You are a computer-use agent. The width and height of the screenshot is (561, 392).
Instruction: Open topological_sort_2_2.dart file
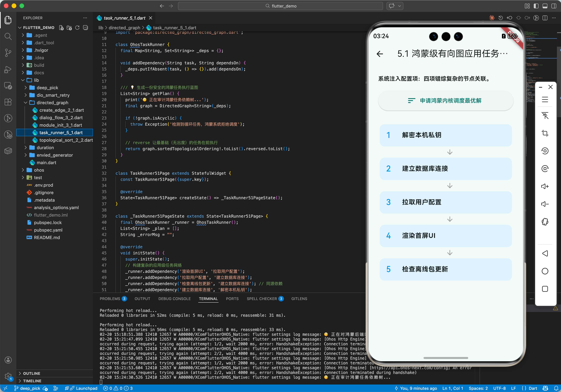pos(66,140)
